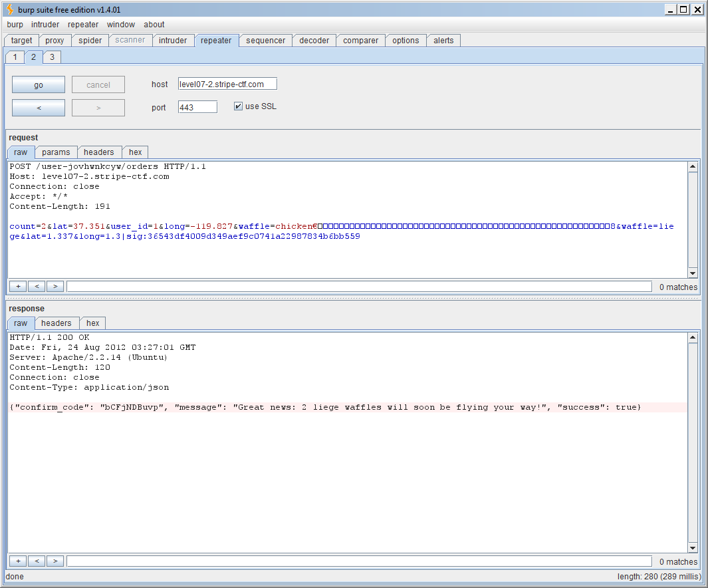Image resolution: width=708 pixels, height=588 pixels.
Task: Focus the response search field
Action: click(360, 561)
